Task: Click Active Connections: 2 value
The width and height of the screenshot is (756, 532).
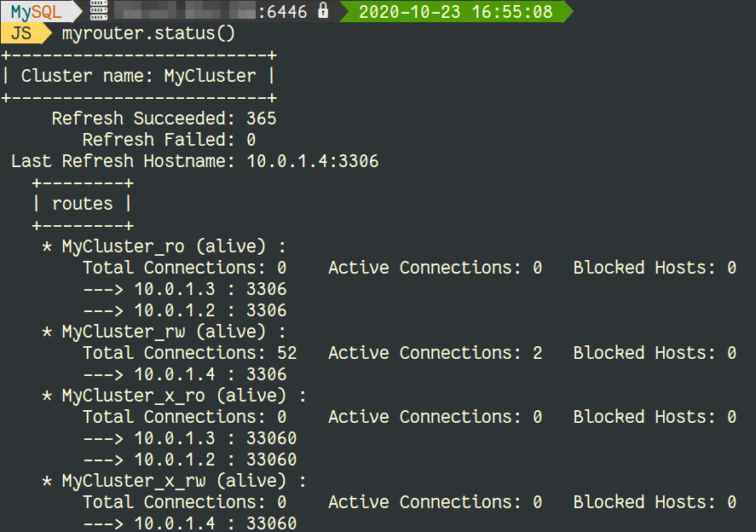Action: [x=436, y=353]
